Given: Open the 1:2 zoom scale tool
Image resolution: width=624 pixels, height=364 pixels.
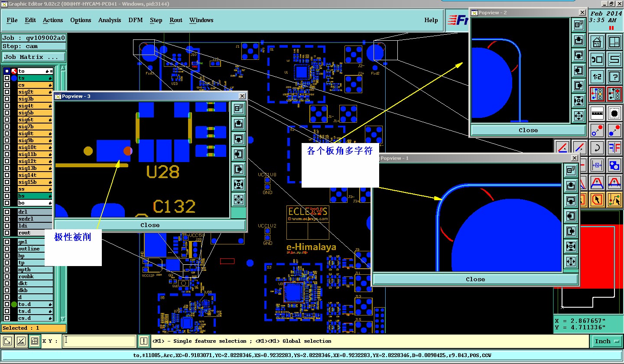Looking at the screenshot, I should click(x=597, y=77).
